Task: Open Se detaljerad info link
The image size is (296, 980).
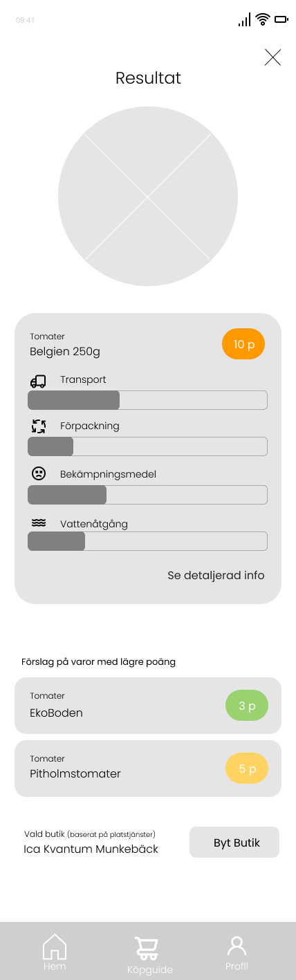Action: pos(216,575)
